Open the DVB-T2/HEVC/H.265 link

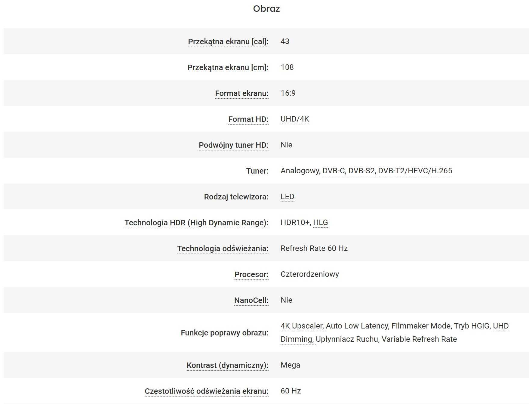click(x=415, y=171)
